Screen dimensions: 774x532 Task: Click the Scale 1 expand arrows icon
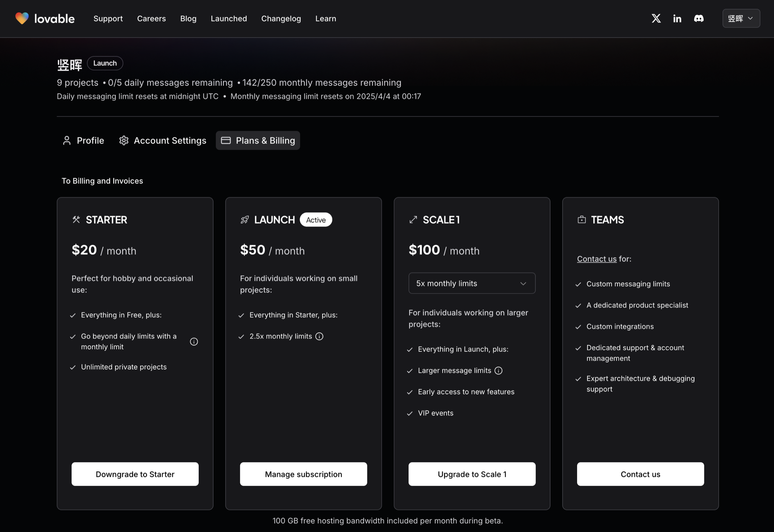413,220
